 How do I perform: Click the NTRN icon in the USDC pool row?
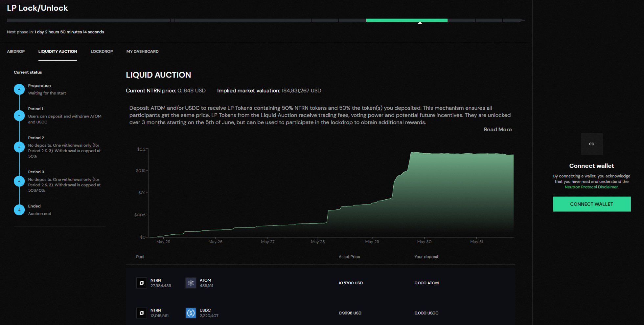(x=142, y=313)
